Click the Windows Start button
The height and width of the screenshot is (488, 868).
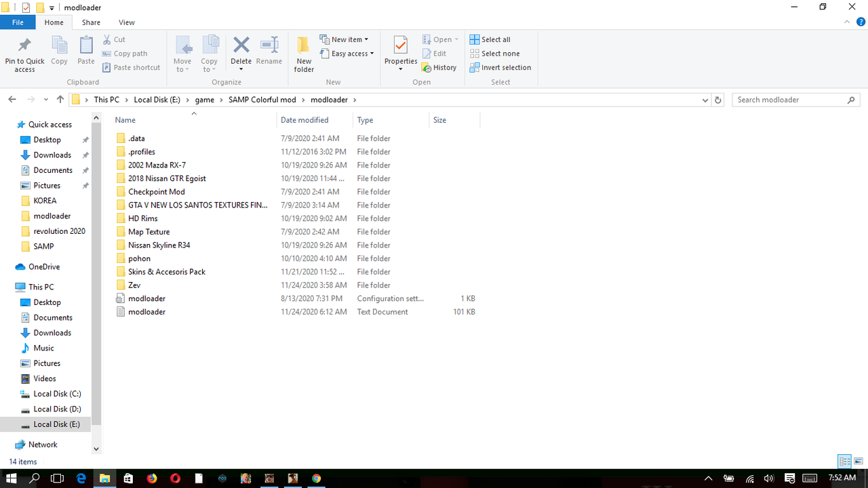click(x=12, y=479)
